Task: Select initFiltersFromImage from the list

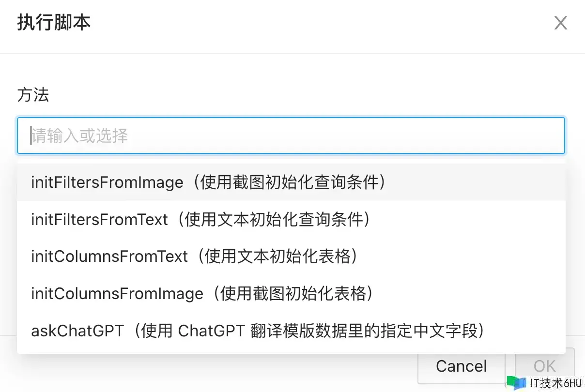Action: 291,182
